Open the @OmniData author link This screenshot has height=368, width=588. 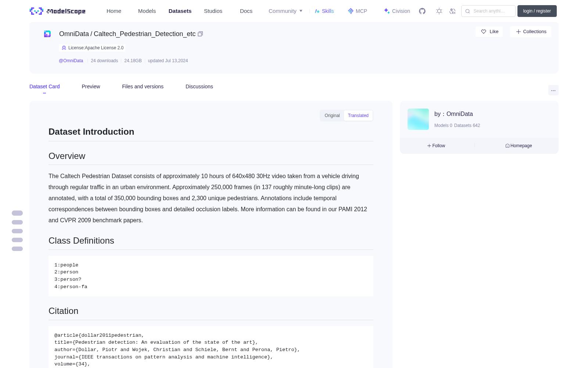pyautogui.click(x=71, y=61)
